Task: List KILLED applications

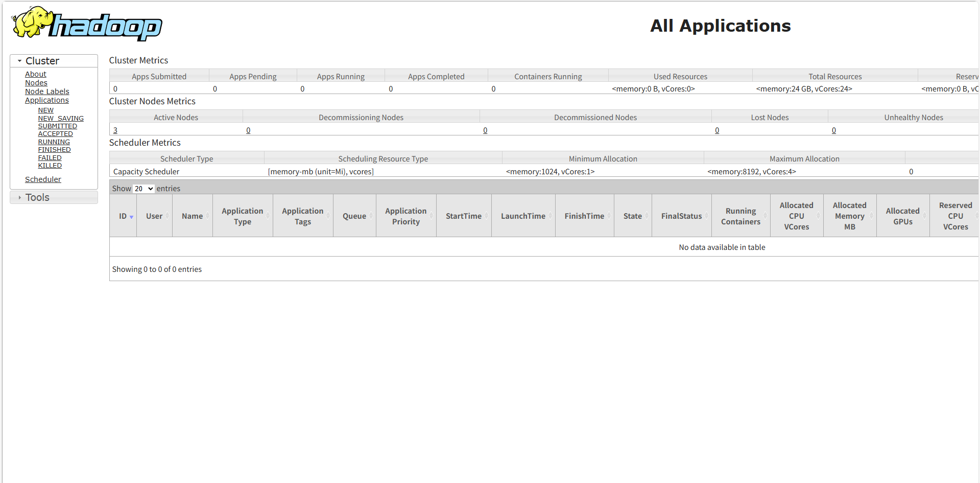Action: click(x=50, y=166)
